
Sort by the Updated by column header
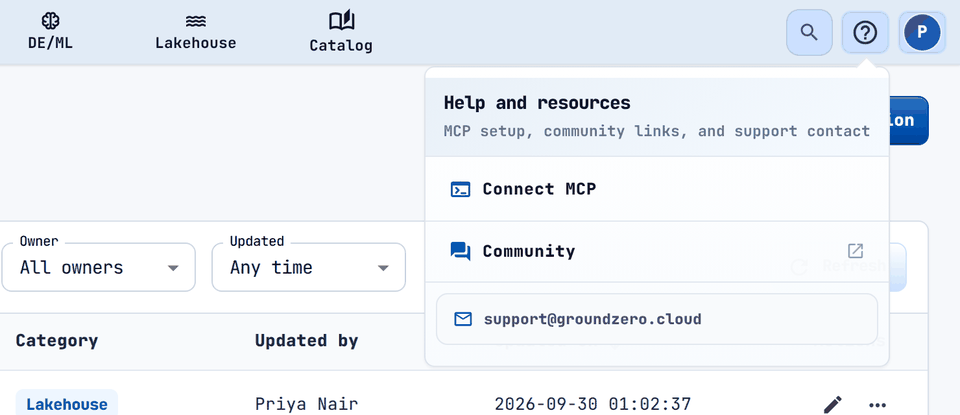(307, 341)
